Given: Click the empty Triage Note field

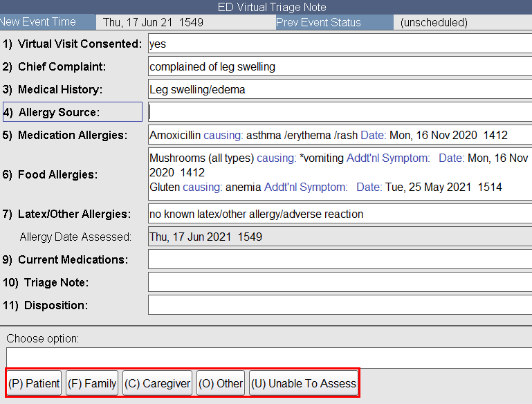Looking at the screenshot, I should pyautogui.click(x=339, y=282).
